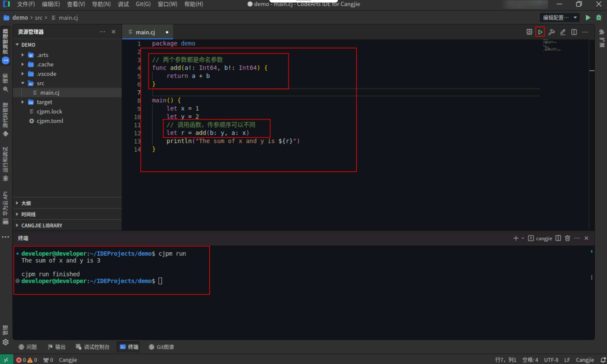
Task: Expand the .arts folder
Action: tap(23, 55)
